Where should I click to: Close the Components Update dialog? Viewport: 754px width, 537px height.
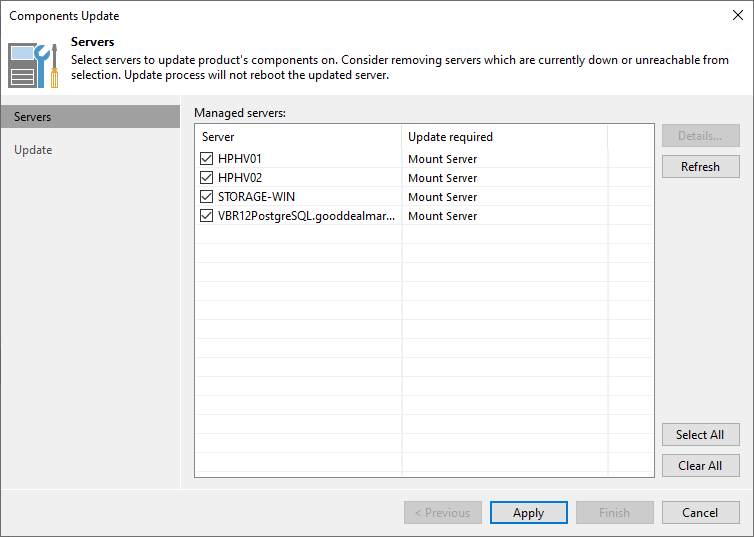click(x=737, y=16)
